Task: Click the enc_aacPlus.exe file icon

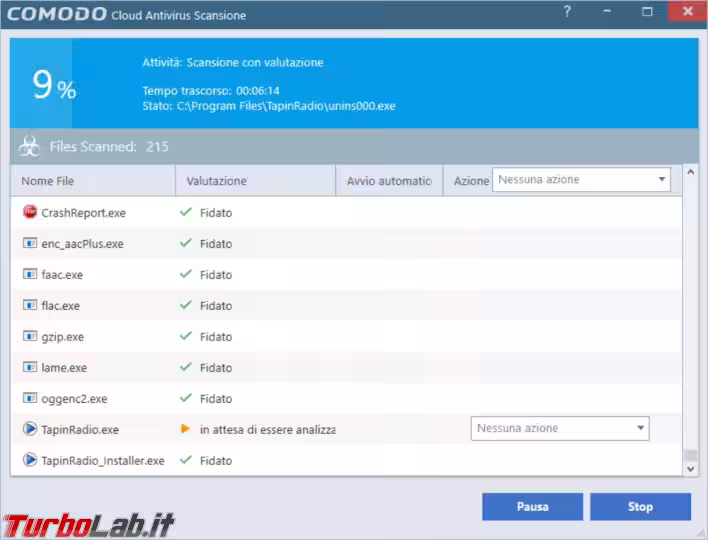Action: click(30, 243)
